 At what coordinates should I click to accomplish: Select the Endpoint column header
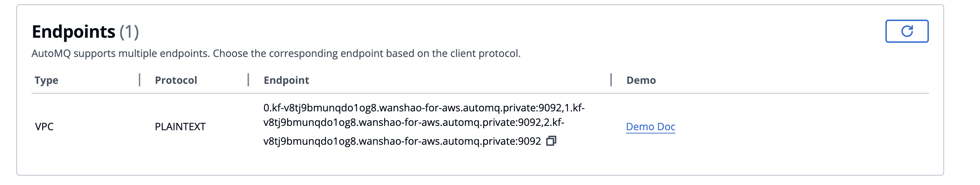tap(286, 80)
